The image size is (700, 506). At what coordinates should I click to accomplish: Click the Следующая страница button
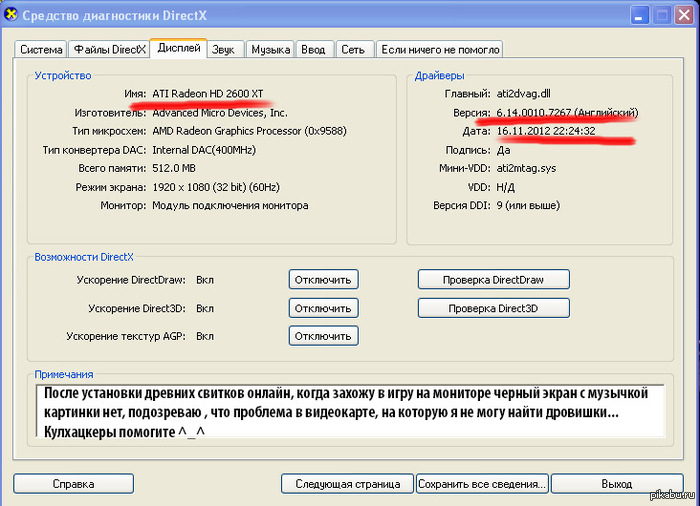(x=347, y=484)
